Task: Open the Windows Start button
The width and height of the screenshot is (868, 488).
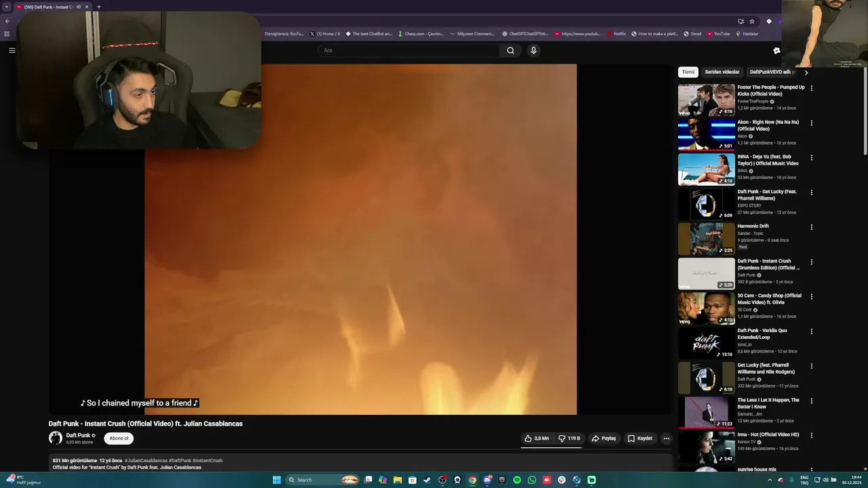Action: [x=277, y=480]
